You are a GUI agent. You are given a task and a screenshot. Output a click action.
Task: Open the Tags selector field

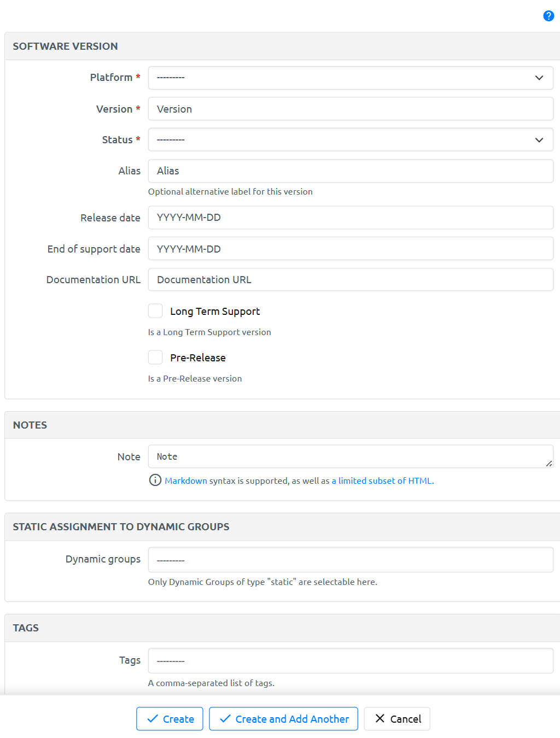click(351, 661)
